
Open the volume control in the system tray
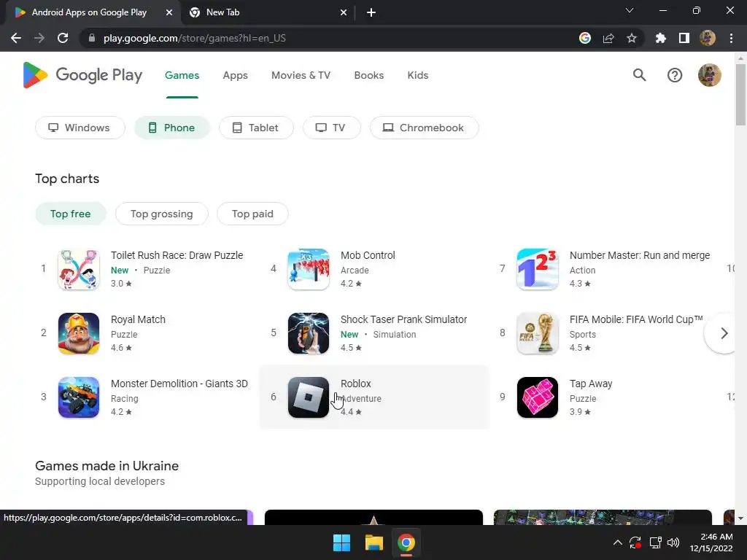point(673,542)
